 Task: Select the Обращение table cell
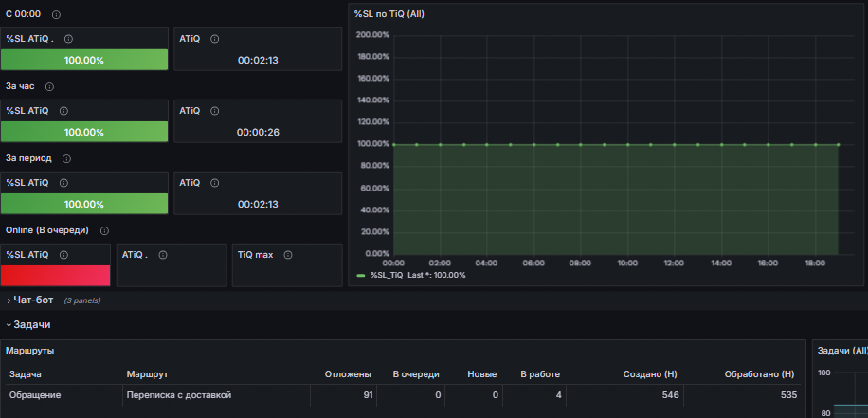pyautogui.click(x=63, y=395)
